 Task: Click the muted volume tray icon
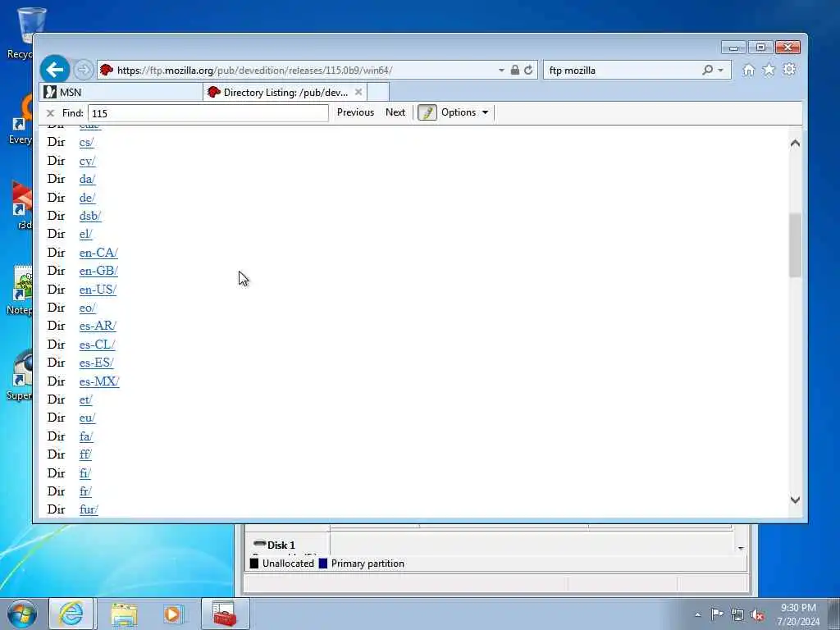point(757,614)
